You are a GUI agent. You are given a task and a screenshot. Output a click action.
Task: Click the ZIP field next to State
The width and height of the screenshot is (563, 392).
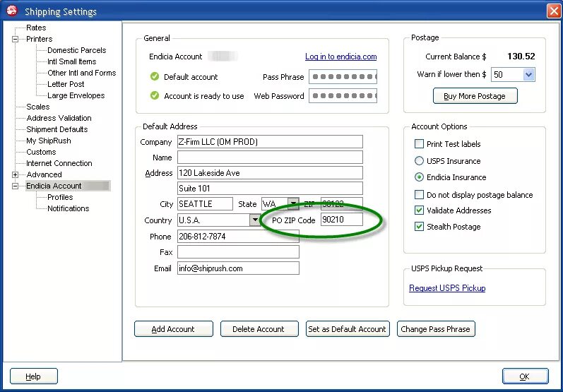(341, 204)
